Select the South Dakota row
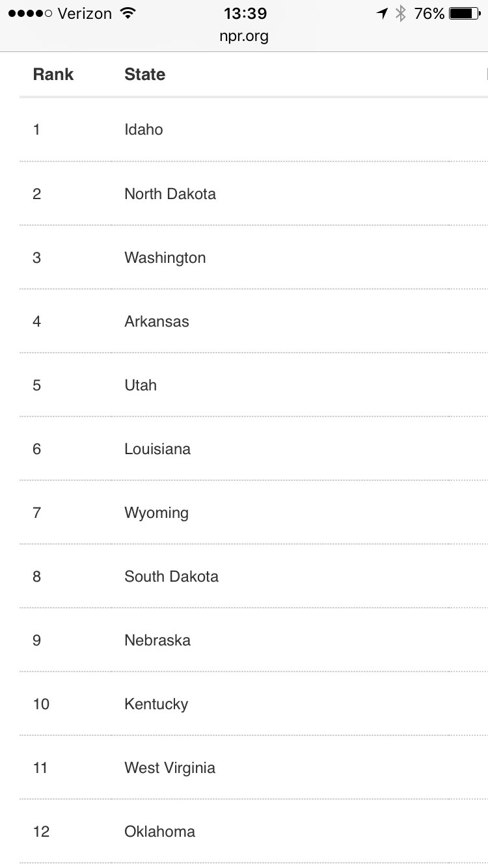This screenshot has width=488, height=868. [x=171, y=576]
